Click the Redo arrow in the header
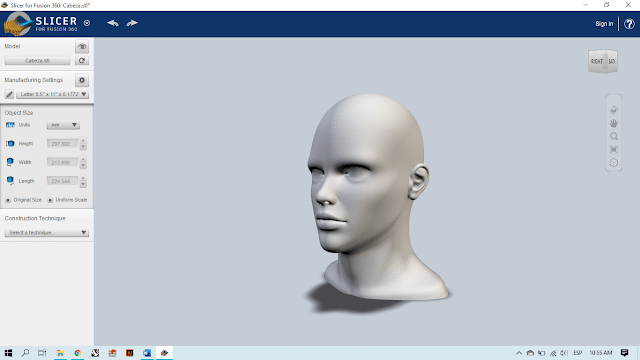Screen dimensions: 640x360 point(132,23)
